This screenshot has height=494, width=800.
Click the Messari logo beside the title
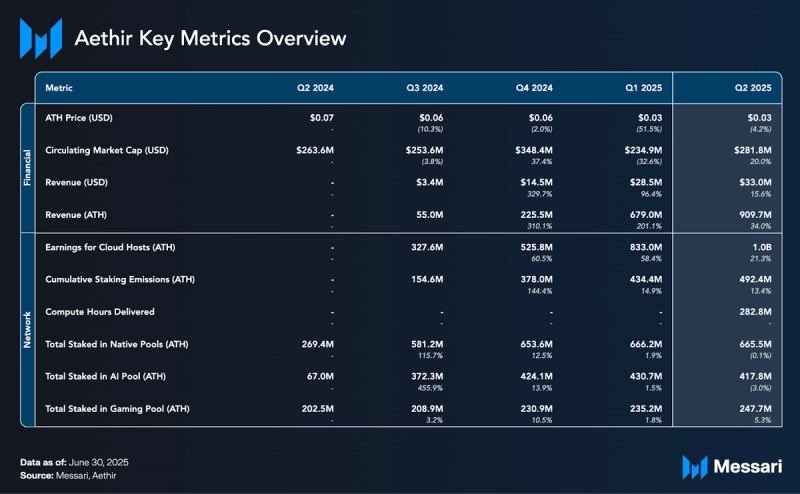tap(41, 38)
